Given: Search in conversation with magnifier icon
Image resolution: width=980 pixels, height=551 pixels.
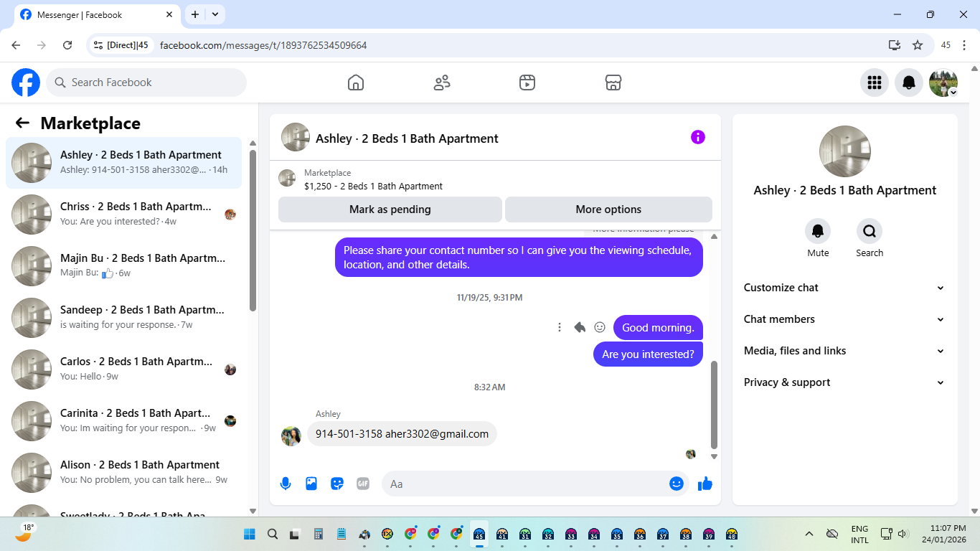Looking at the screenshot, I should pyautogui.click(x=870, y=231).
